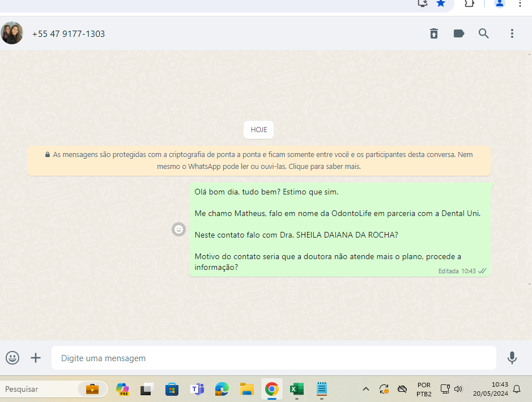This screenshot has width=532, height=402.
Task: Open the contact profile photo
Action: pos(12,33)
